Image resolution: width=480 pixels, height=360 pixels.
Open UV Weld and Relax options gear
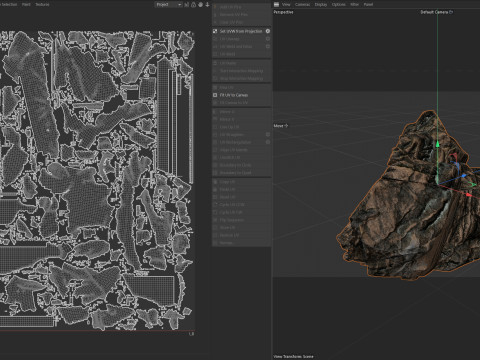tap(268, 46)
